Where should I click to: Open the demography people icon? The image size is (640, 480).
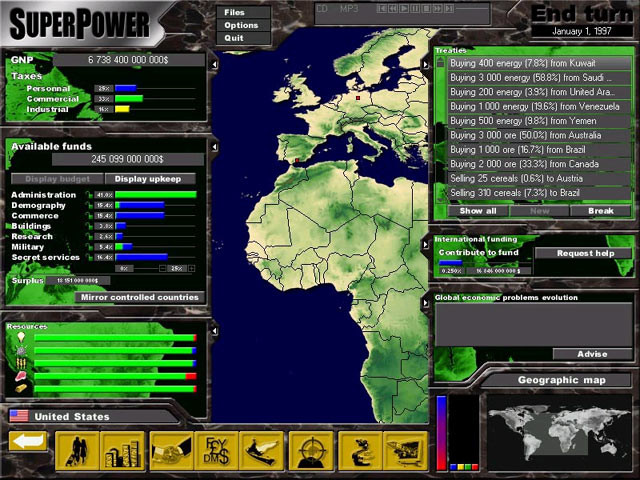(x=77, y=451)
